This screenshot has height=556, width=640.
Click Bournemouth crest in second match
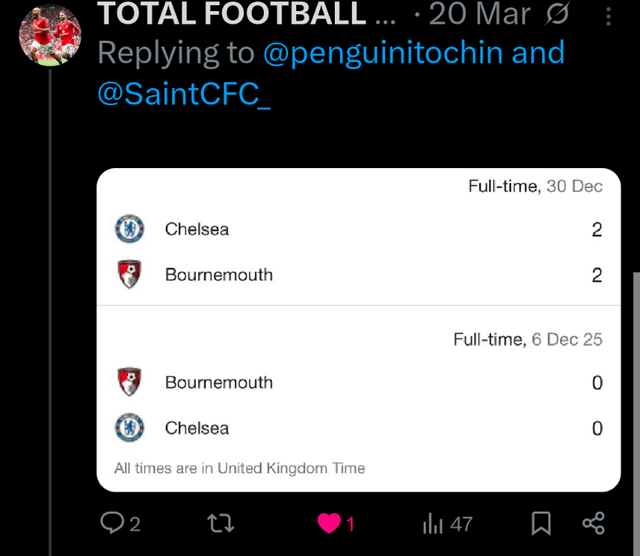129,382
